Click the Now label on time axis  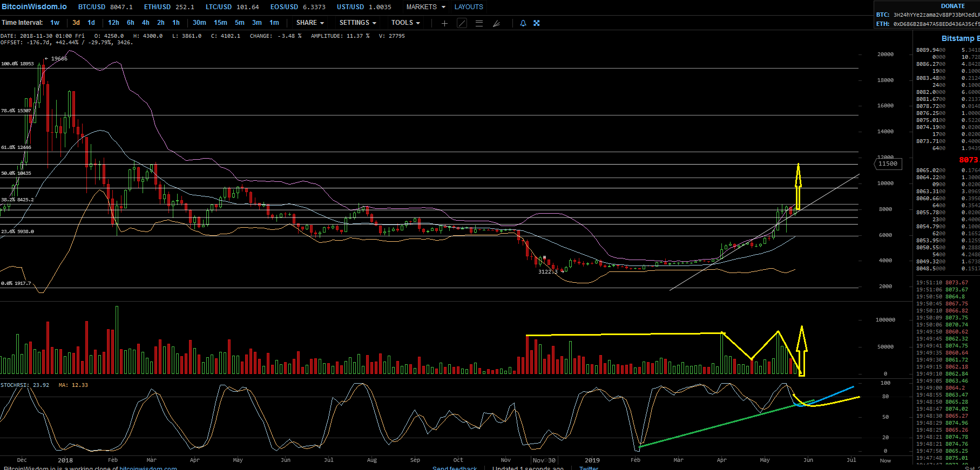tap(886, 460)
